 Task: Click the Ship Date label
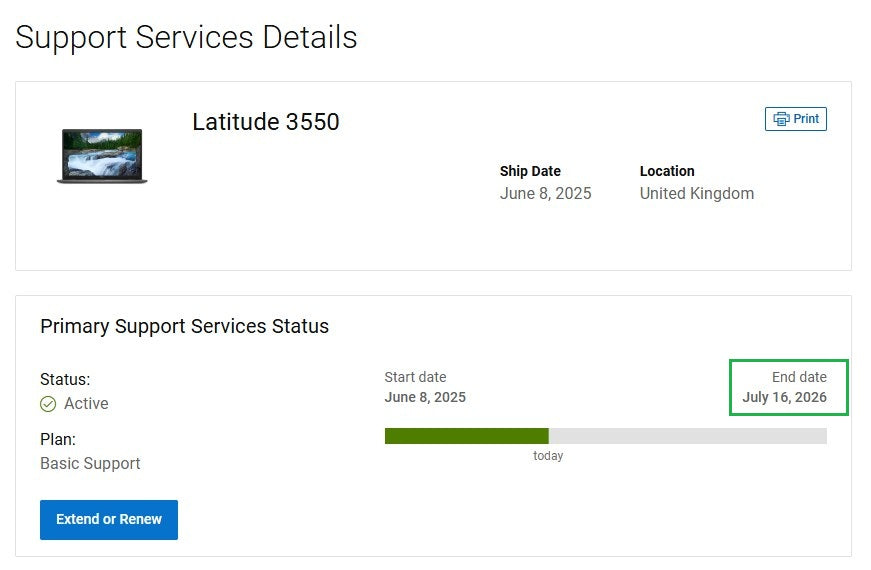[x=530, y=171]
